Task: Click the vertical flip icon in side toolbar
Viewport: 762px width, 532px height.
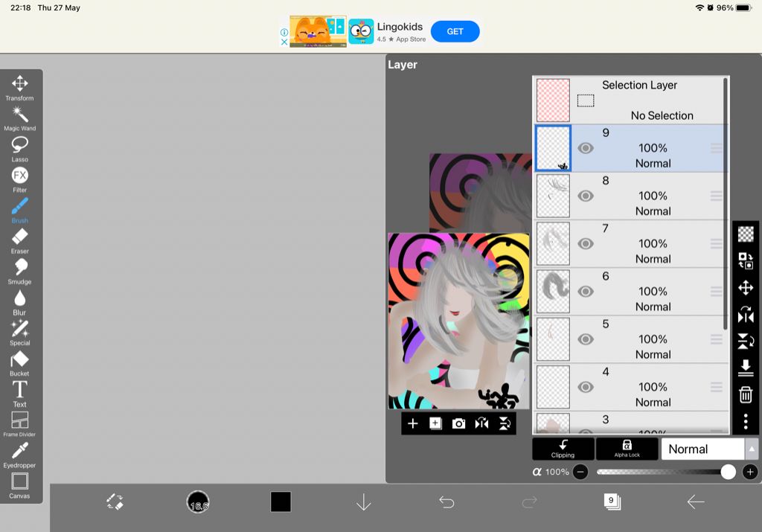Action: (x=746, y=341)
